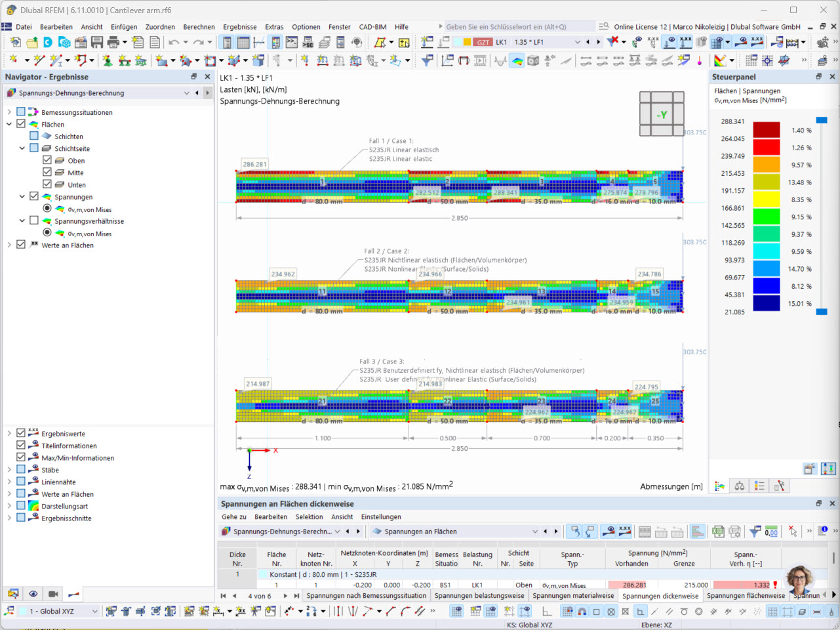
Task: Switch to Spannungen nach Bemessungssituation tab
Action: [x=366, y=596]
